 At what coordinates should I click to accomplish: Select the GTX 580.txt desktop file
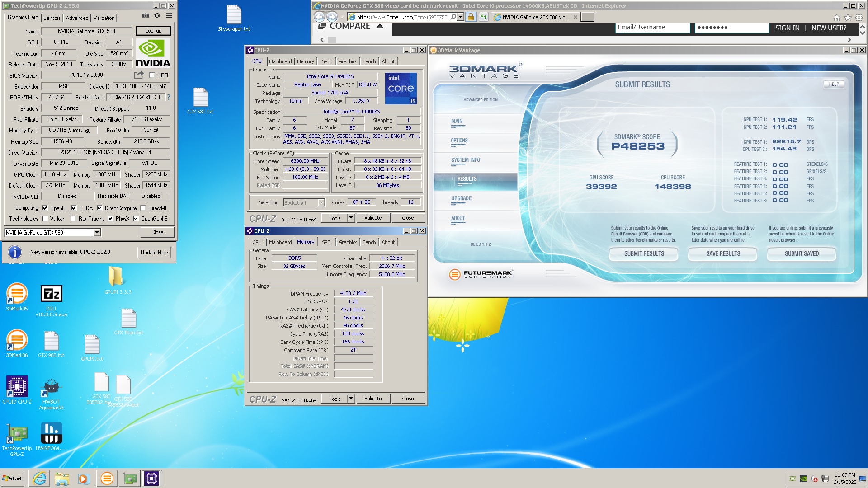point(200,101)
